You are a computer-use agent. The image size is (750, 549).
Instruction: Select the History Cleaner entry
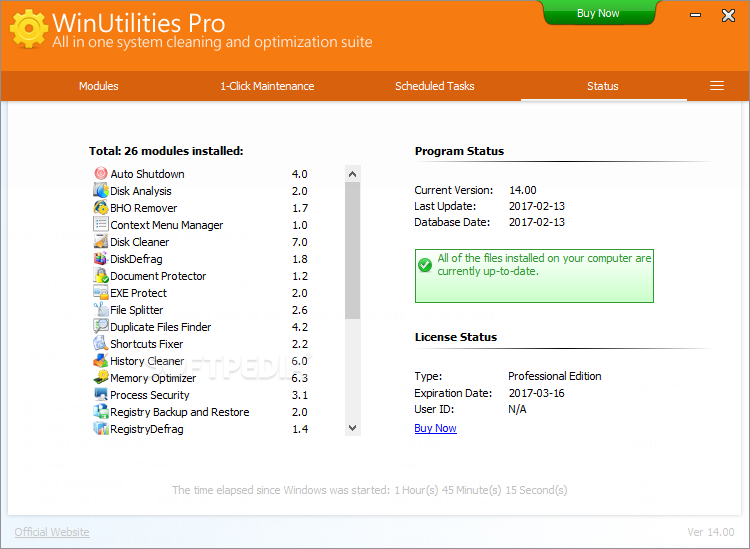[201, 361]
